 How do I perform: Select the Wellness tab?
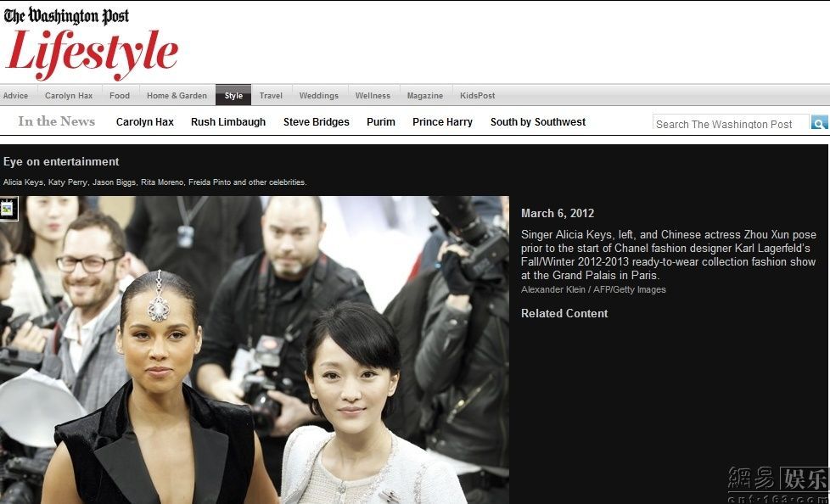373,96
